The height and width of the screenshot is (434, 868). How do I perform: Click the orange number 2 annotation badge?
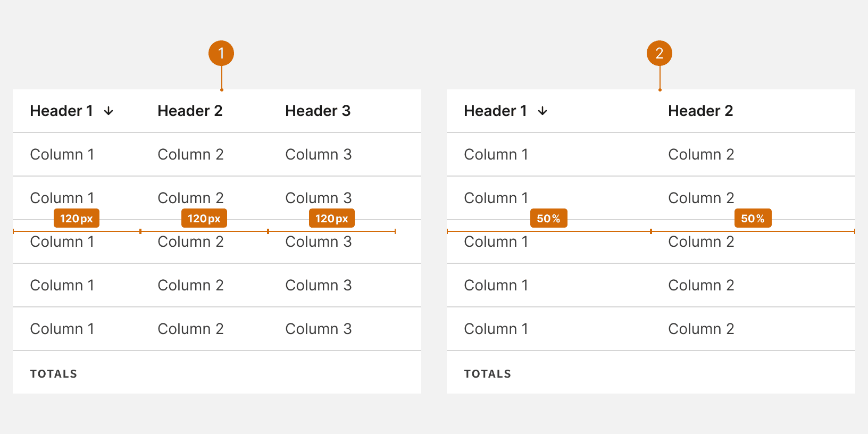click(x=660, y=53)
